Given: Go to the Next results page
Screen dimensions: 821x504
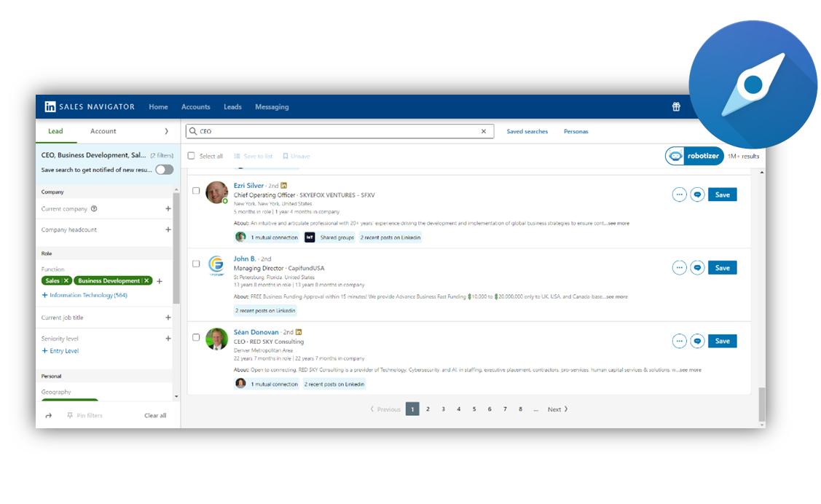Looking at the screenshot, I should tap(557, 409).
